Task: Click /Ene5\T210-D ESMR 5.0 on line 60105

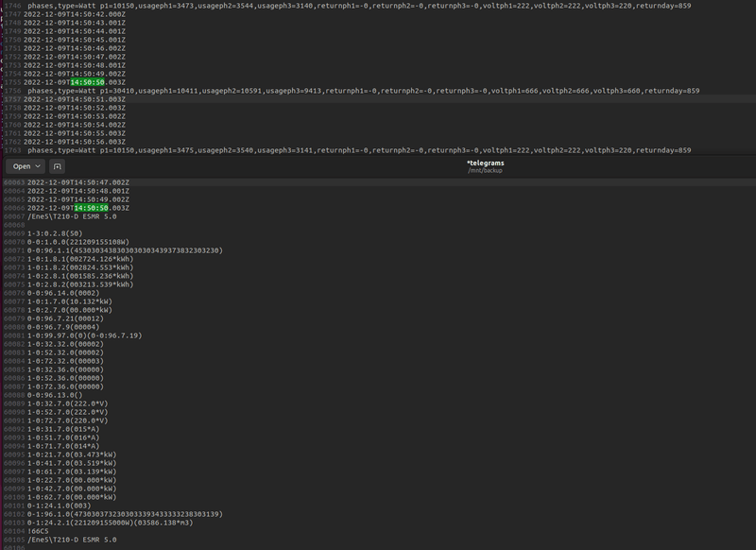Action: (72, 540)
